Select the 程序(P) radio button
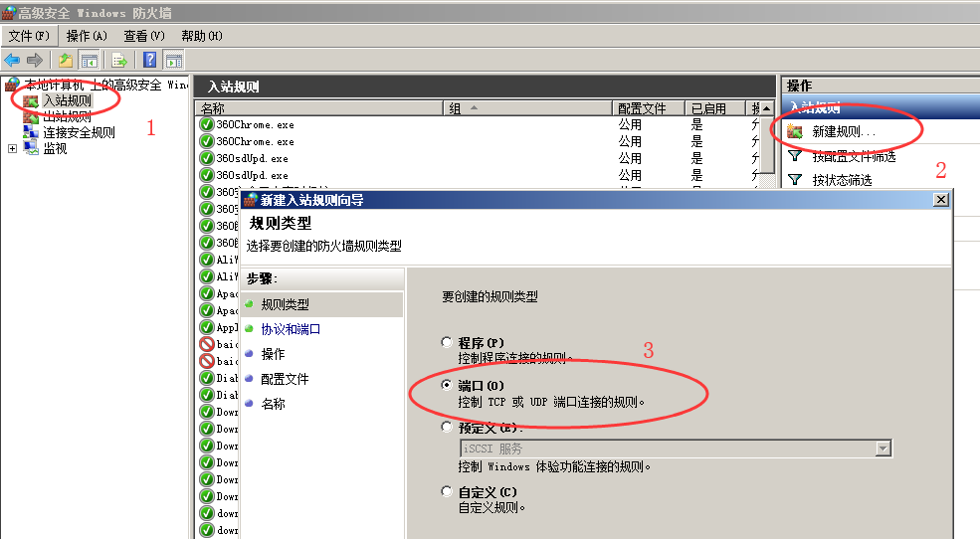This screenshot has height=539, width=980. [447, 343]
